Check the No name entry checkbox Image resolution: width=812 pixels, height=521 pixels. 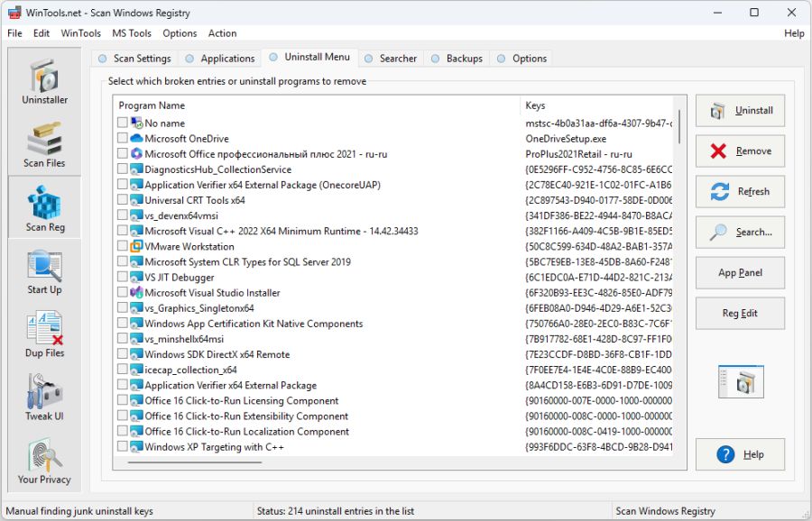122,122
